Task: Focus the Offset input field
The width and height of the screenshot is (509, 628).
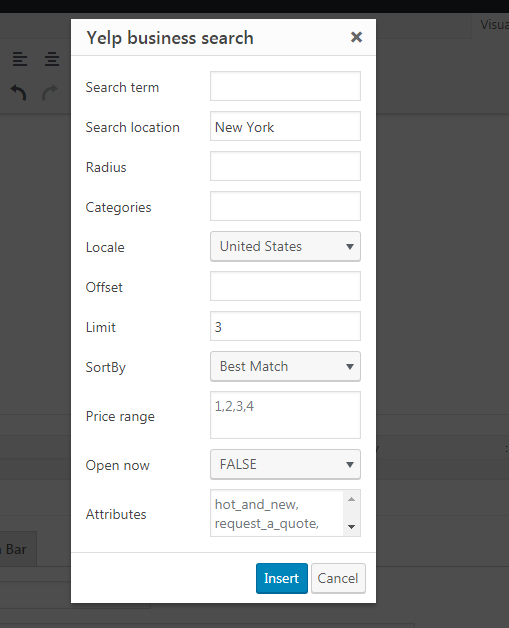Action: [285, 286]
